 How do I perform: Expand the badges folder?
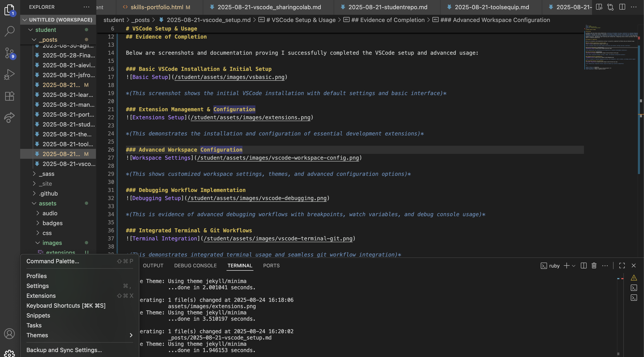[x=58, y=223]
